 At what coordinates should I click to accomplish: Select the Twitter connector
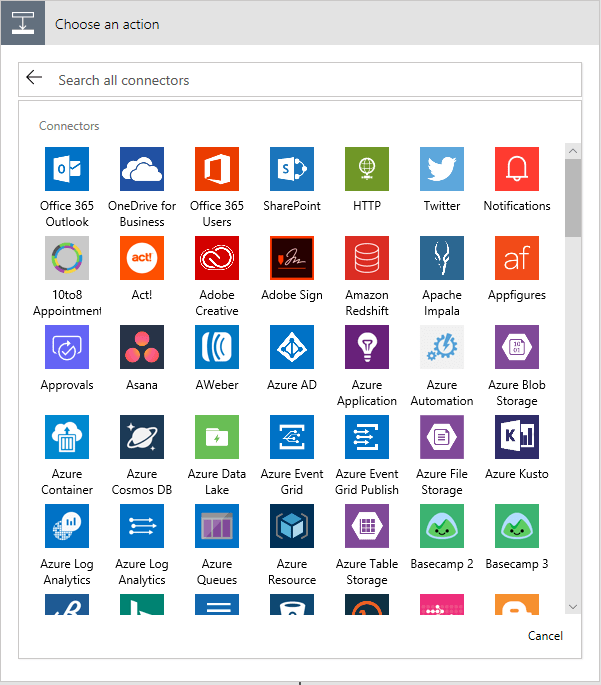[442, 169]
